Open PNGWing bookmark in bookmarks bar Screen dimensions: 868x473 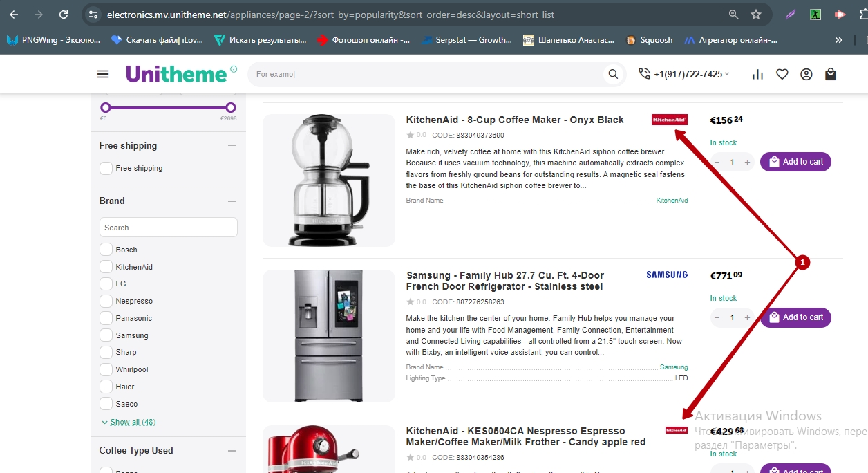(54, 40)
